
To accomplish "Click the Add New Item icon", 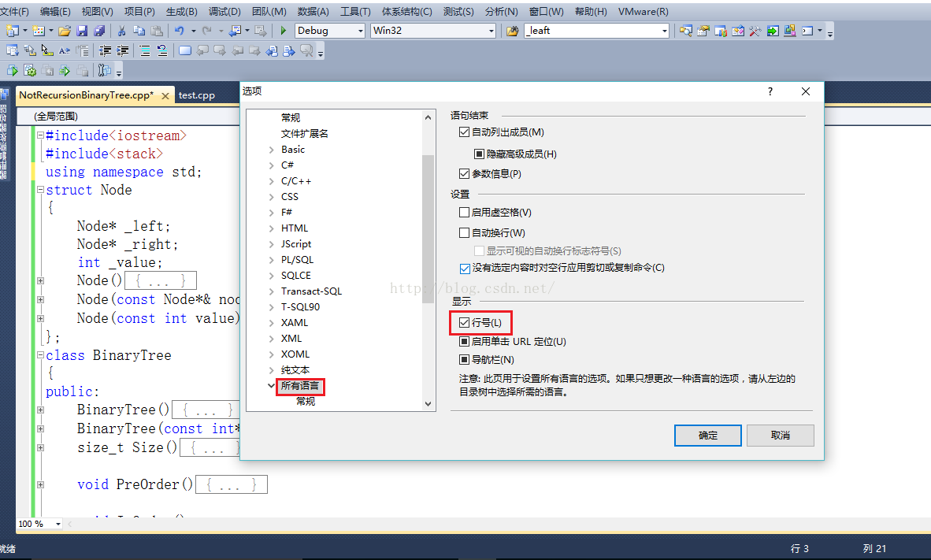I will [39, 31].
